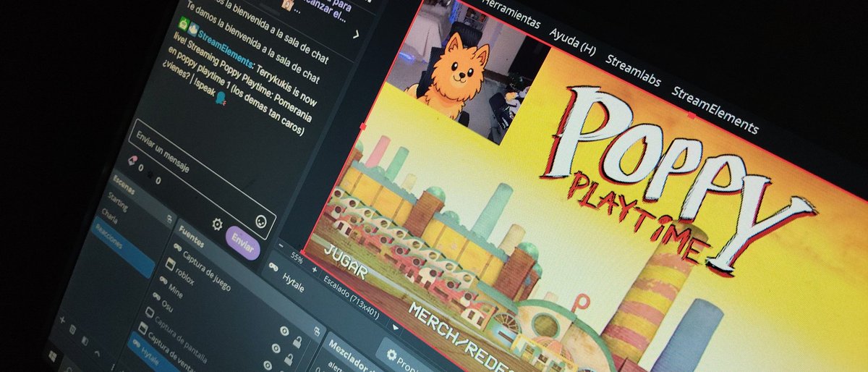Screen dimensions: 868x372
Task: Click JUGAR in the game preview
Action: pyautogui.click(x=344, y=261)
